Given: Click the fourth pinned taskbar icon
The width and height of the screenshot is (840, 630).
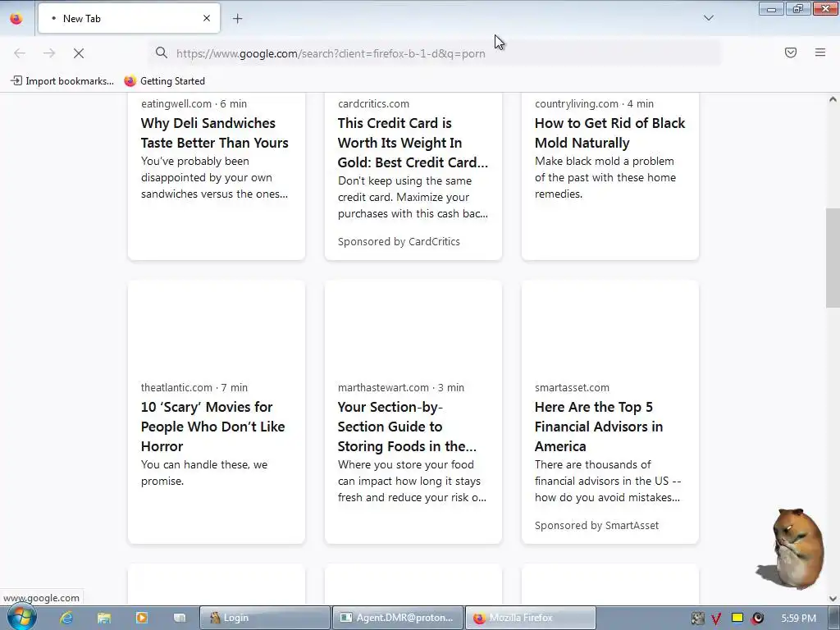Looking at the screenshot, I should coord(180,618).
